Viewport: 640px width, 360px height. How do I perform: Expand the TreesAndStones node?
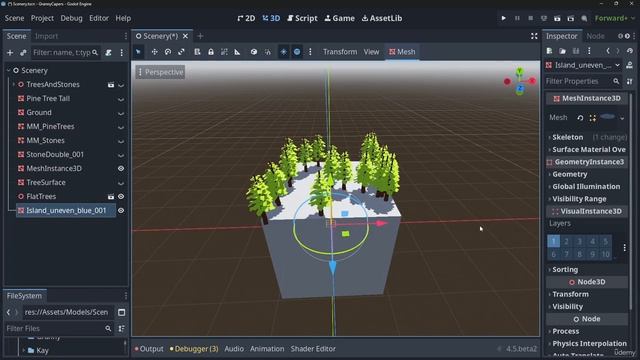coord(13,84)
